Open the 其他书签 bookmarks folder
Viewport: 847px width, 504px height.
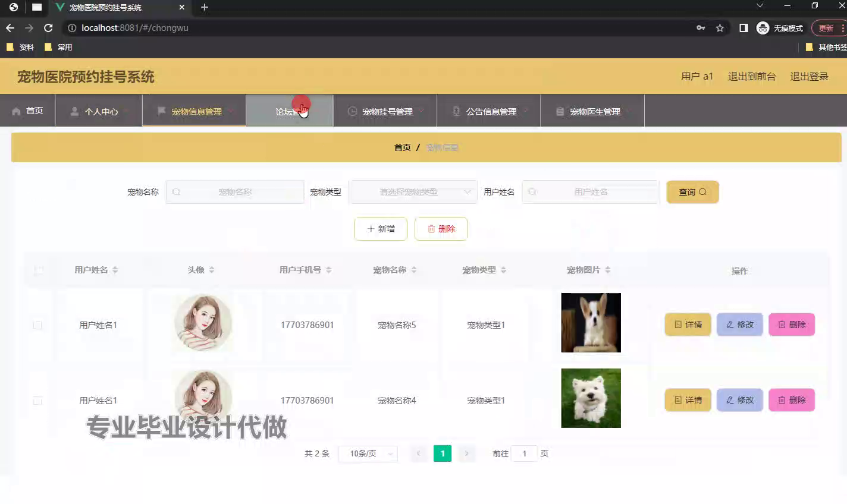826,47
